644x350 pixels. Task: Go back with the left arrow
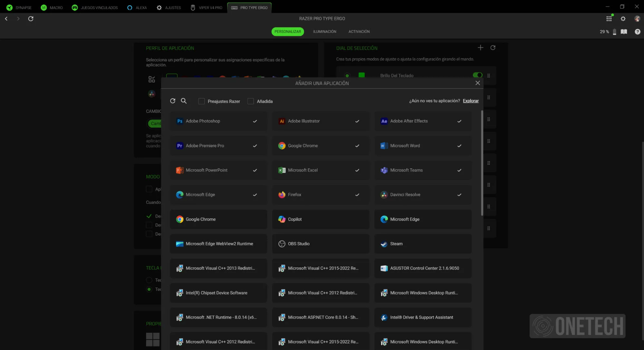pyautogui.click(x=6, y=19)
